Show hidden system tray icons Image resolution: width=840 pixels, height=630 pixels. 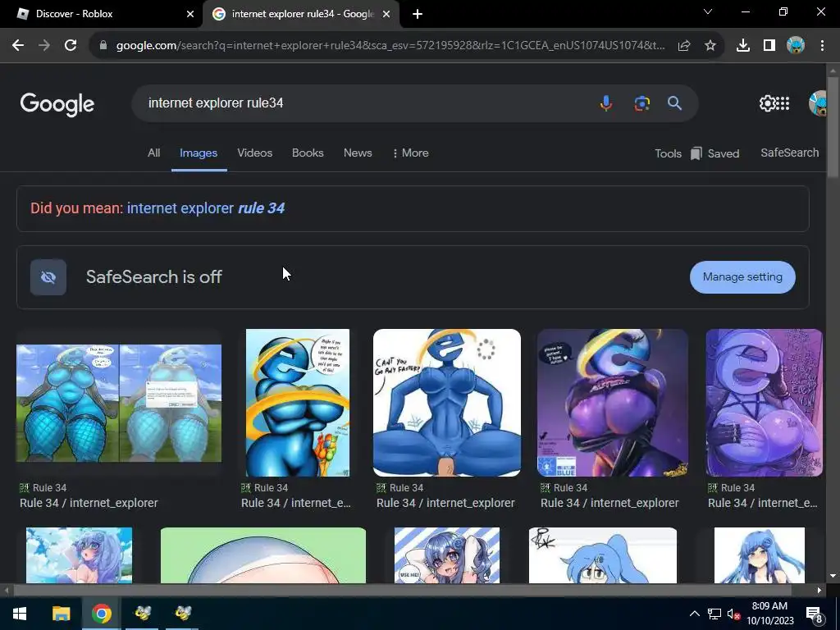point(694,614)
